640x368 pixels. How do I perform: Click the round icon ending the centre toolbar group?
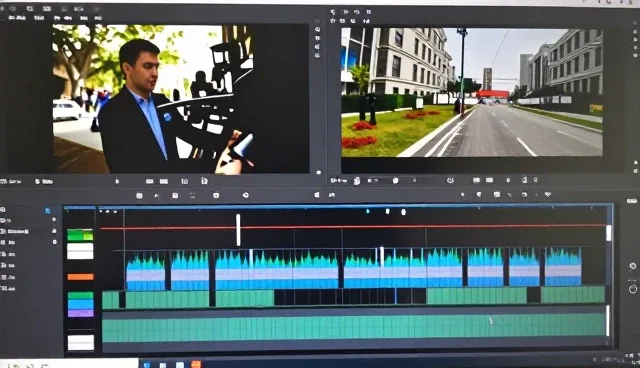[x=246, y=195]
